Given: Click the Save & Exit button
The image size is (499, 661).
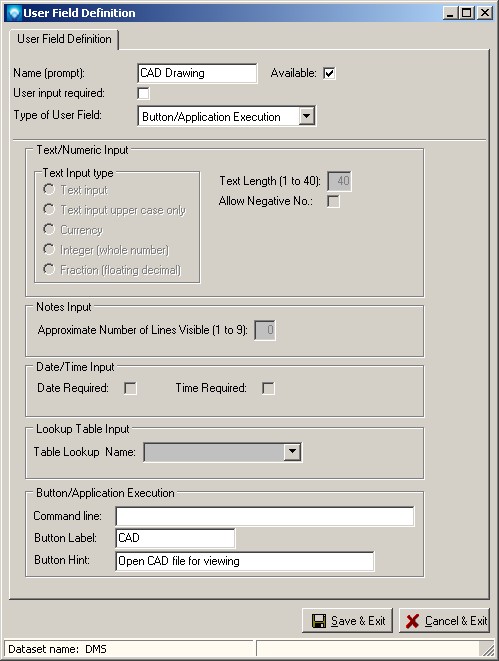Looking at the screenshot, I should (347, 621).
